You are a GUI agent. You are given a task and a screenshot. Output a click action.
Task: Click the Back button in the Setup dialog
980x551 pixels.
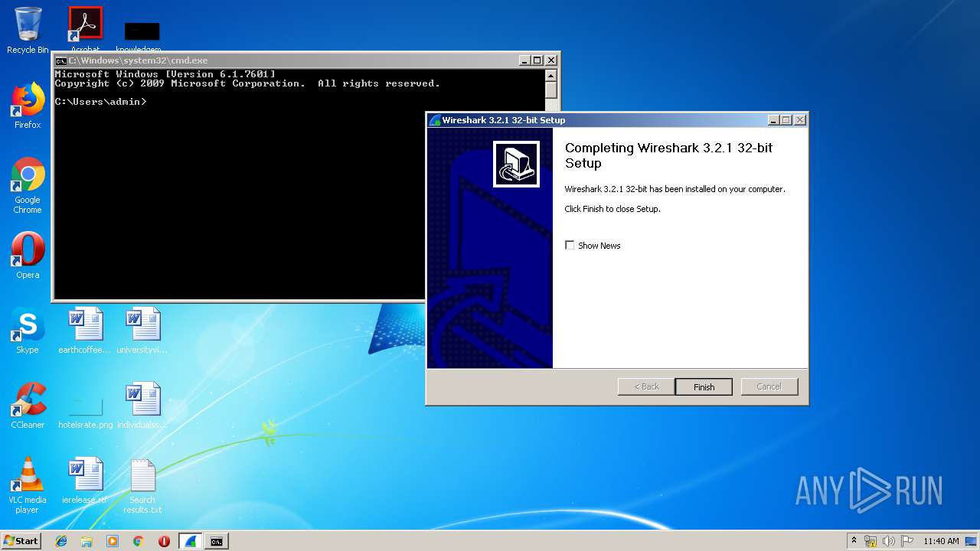pos(646,386)
